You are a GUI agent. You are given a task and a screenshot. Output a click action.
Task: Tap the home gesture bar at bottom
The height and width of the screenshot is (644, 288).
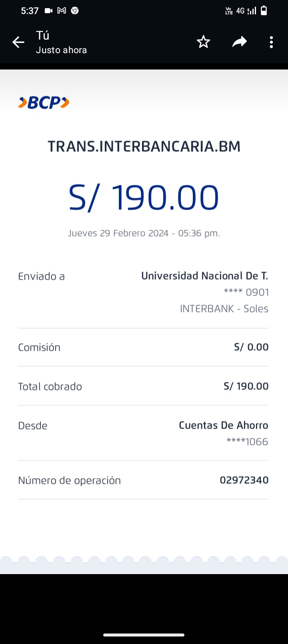click(x=144, y=635)
